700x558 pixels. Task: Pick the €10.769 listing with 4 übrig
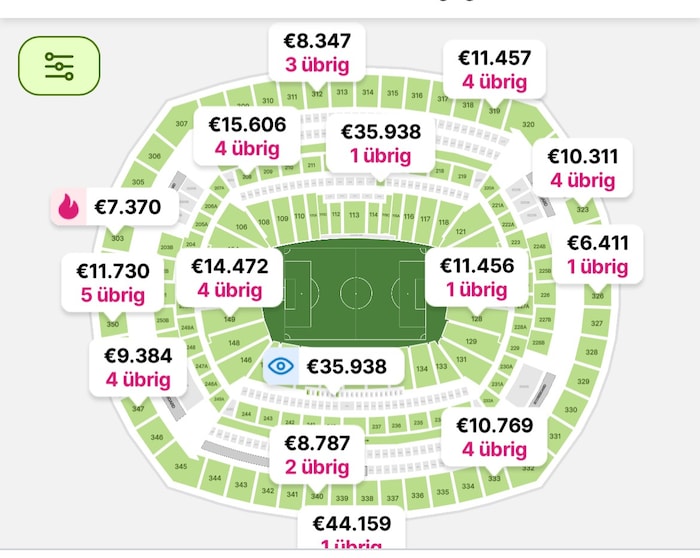[494, 437]
